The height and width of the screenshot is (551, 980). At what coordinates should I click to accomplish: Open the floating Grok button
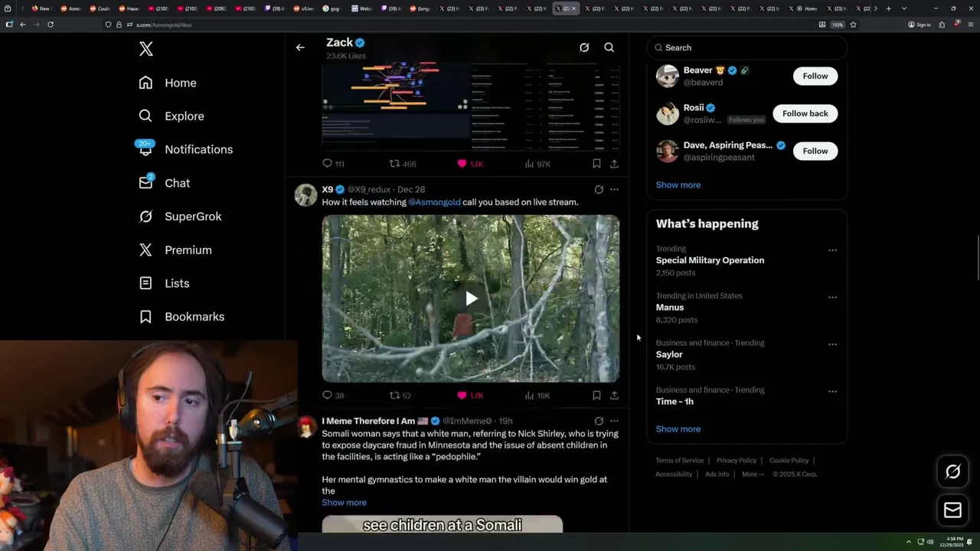pos(953,472)
